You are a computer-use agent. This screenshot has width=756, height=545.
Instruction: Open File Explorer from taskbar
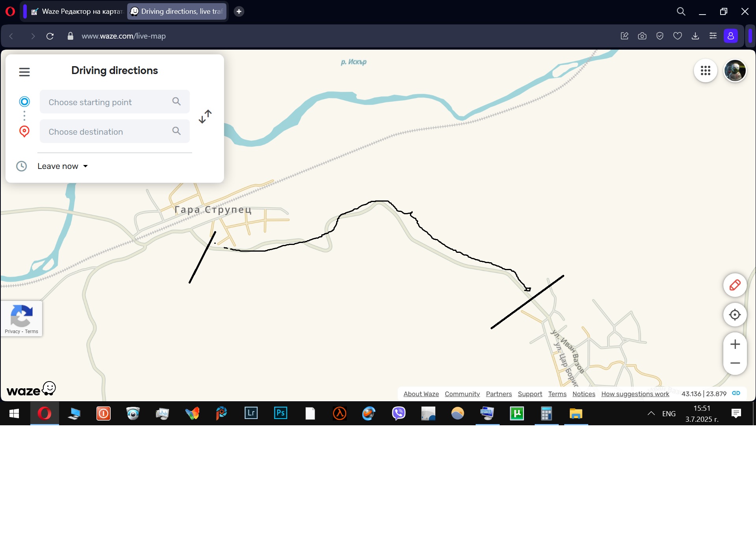(576, 413)
